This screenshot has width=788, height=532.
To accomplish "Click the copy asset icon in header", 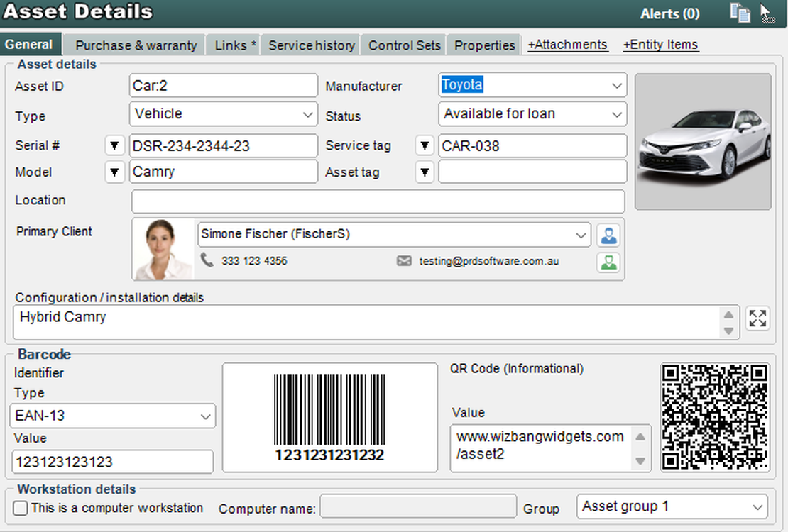I will [x=740, y=13].
